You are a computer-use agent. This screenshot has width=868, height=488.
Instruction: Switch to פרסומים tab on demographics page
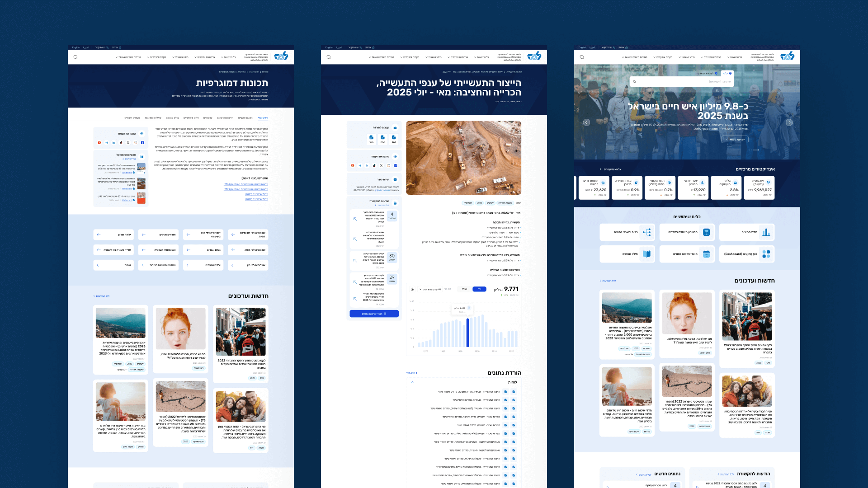208,118
